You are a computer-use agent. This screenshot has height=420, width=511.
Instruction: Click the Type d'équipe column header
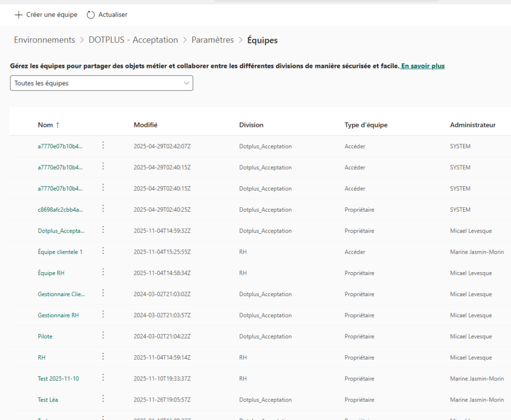pyautogui.click(x=366, y=125)
